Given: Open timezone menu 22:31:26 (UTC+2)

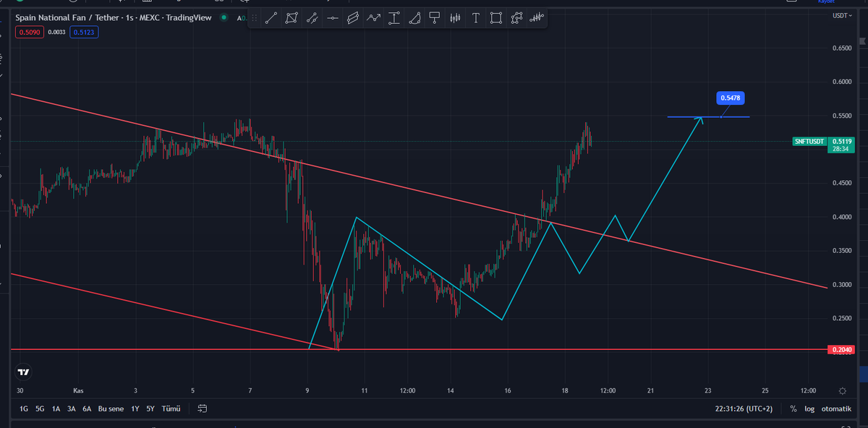Looking at the screenshot, I should (x=744, y=408).
